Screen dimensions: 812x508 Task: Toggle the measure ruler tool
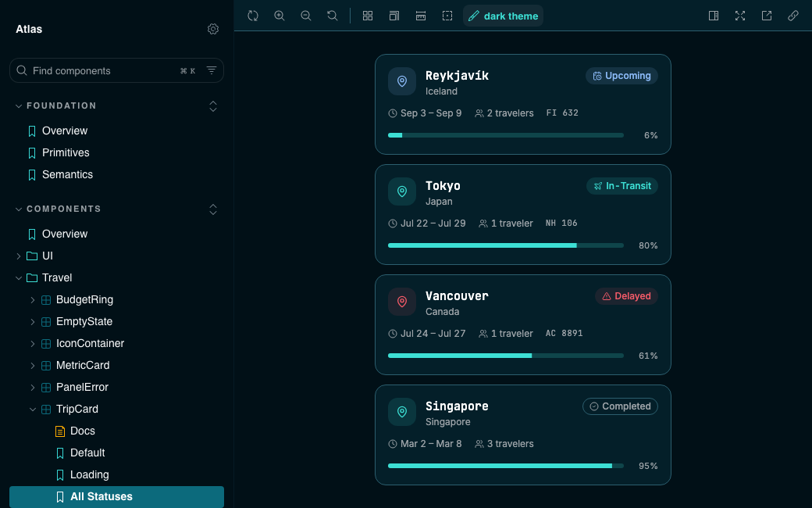tap(421, 16)
